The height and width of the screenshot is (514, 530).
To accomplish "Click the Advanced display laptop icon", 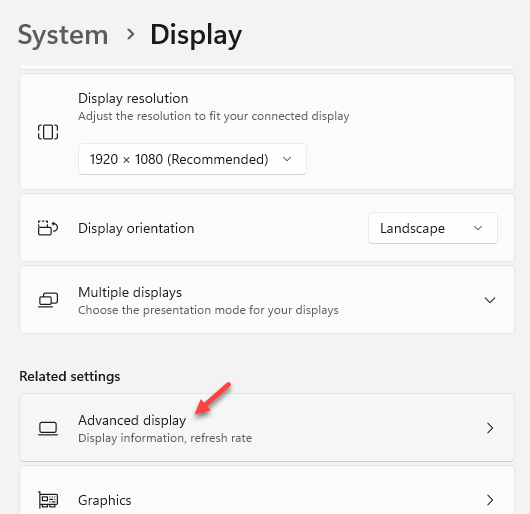I will [x=48, y=429].
